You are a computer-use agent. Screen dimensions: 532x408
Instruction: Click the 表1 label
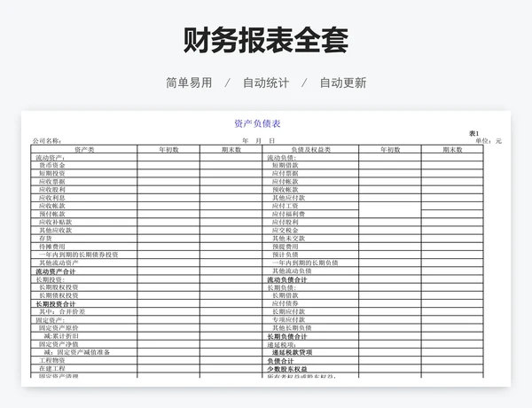pos(473,133)
